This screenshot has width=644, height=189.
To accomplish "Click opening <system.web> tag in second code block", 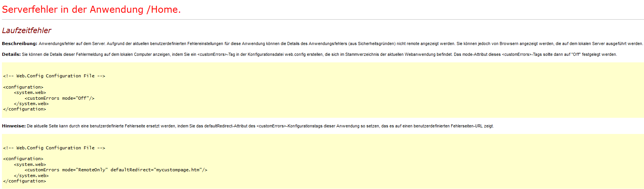I will 30,164.
